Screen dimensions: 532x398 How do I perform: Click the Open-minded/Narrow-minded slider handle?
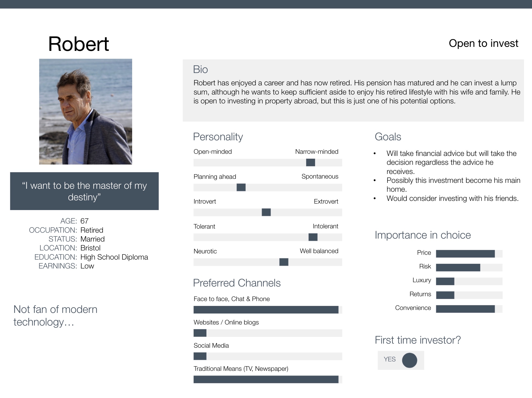tap(311, 162)
